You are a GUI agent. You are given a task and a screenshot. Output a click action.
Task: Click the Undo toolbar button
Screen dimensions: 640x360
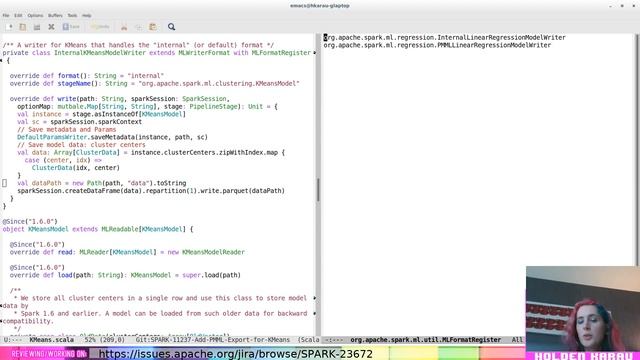pos(100,27)
